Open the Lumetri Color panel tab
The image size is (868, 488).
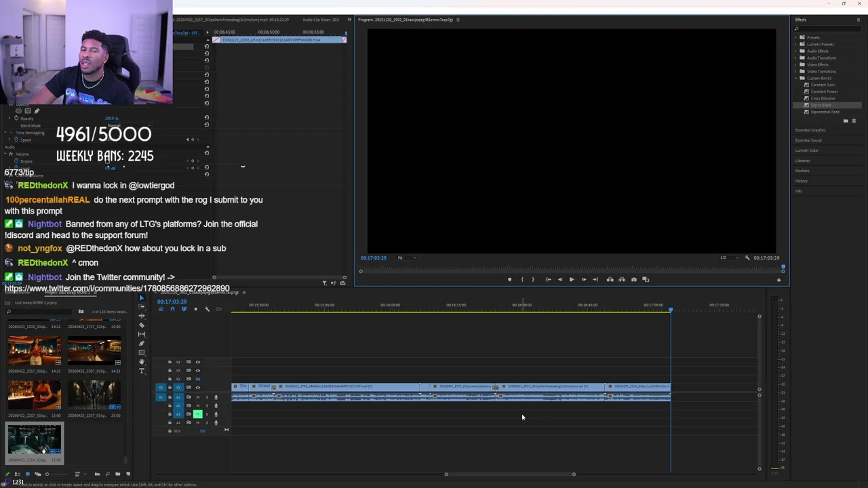807,150
